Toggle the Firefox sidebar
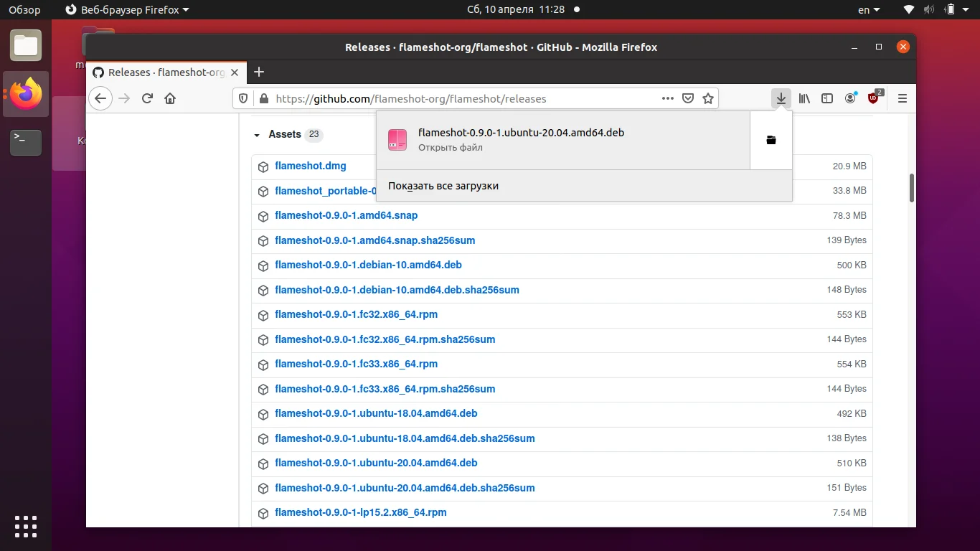 click(x=826, y=98)
